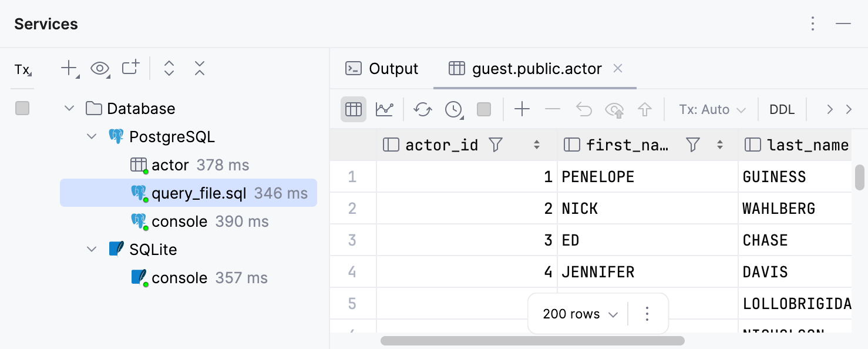Click the DDL button
Viewport: 868px width, 349px height.
click(x=782, y=110)
